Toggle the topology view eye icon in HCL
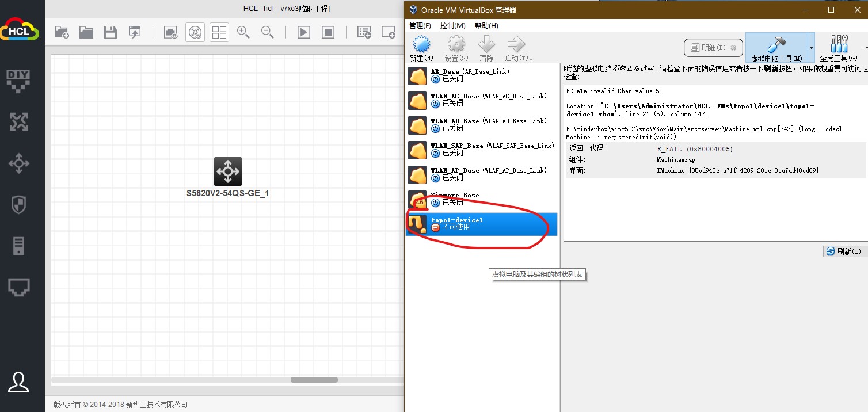This screenshot has width=868, height=412. coord(195,32)
